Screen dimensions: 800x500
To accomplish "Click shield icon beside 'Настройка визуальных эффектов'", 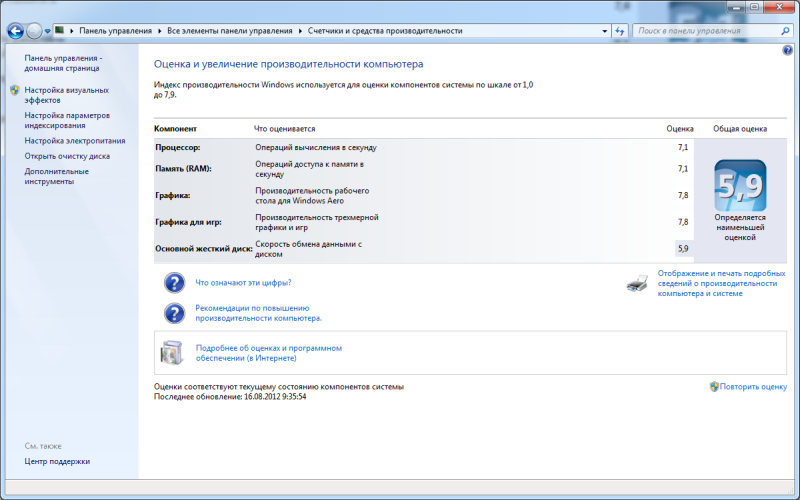I will 14,90.
